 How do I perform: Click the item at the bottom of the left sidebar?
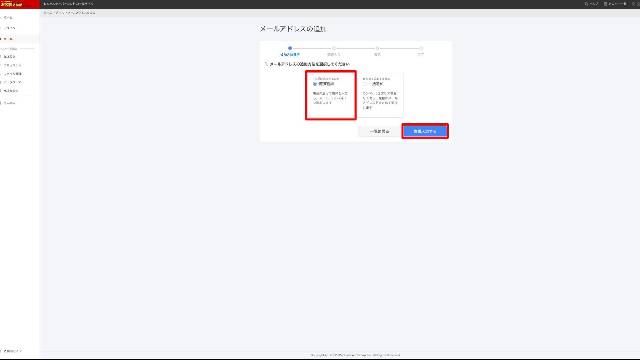[x=12, y=351]
